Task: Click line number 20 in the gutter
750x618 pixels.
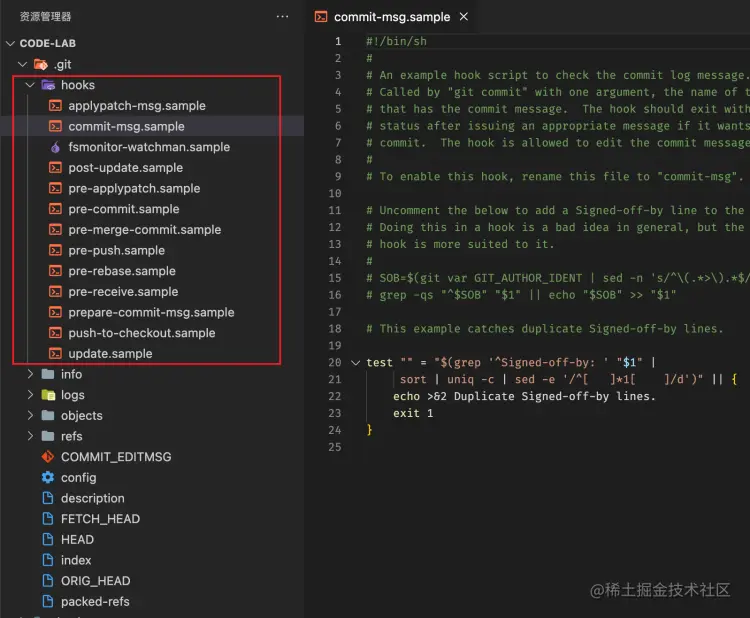Action: [335, 363]
